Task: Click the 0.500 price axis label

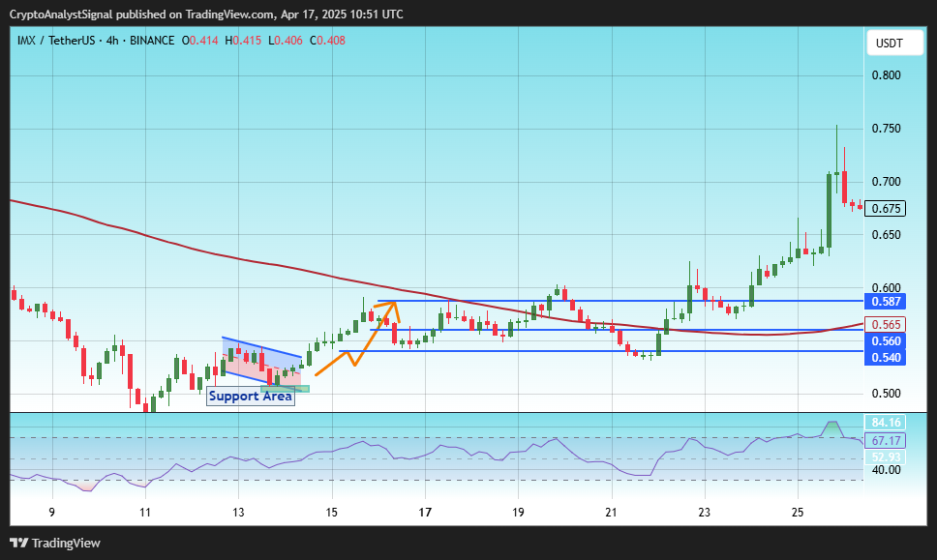Action: coord(887,394)
